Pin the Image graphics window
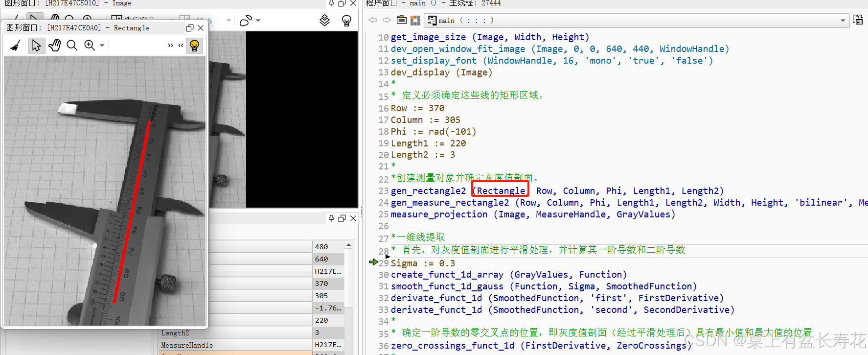 (x=331, y=3)
